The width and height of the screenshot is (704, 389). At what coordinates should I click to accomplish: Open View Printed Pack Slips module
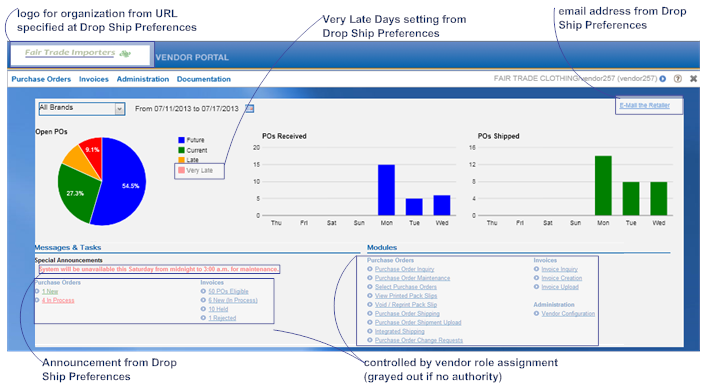click(406, 296)
